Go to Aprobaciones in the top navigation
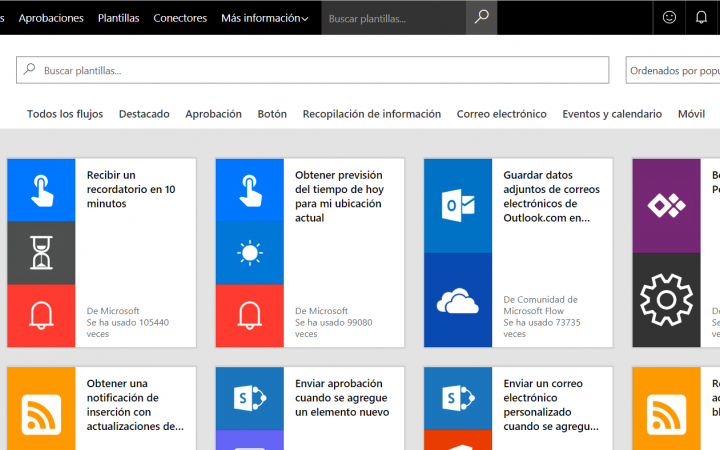Screen dimensions: 720x450 [51, 18]
